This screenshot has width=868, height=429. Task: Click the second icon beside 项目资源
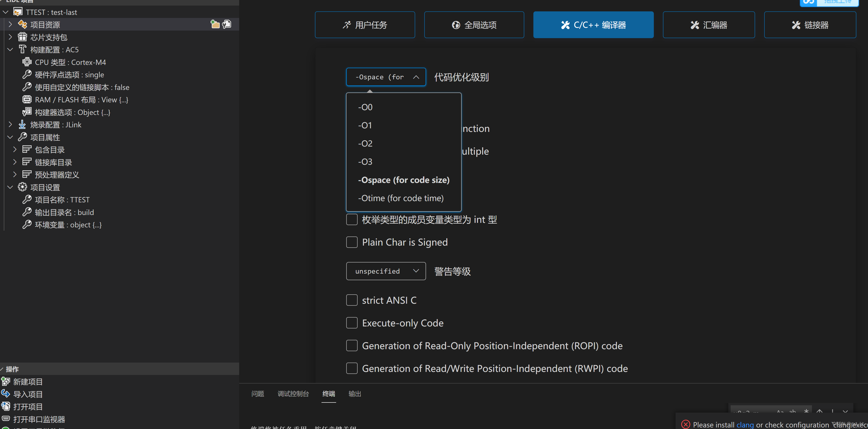pos(227,24)
